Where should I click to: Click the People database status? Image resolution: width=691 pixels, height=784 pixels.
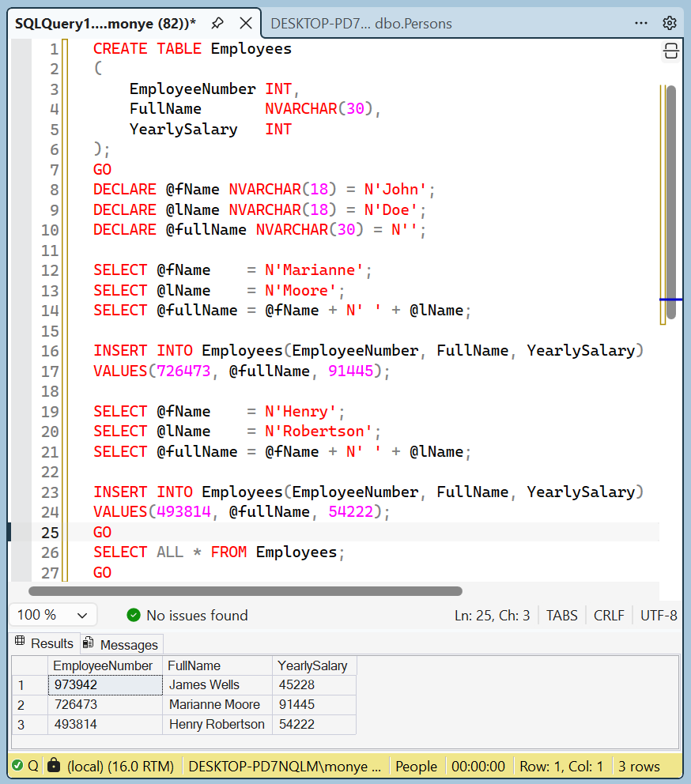[416, 766]
